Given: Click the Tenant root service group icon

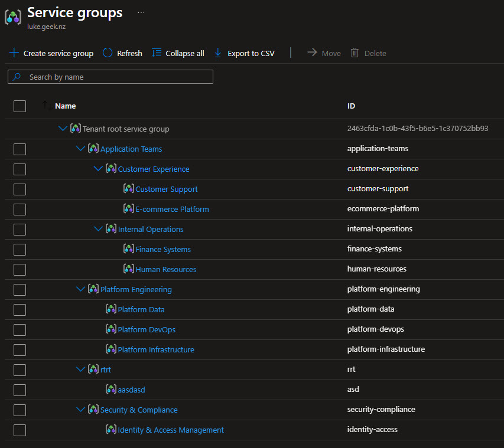Looking at the screenshot, I should coord(76,129).
